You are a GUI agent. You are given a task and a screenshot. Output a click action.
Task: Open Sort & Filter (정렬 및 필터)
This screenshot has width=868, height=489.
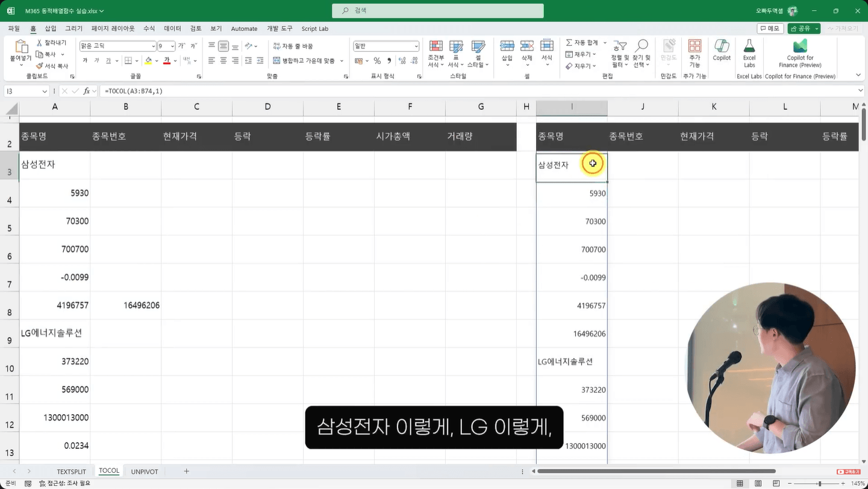pyautogui.click(x=620, y=54)
